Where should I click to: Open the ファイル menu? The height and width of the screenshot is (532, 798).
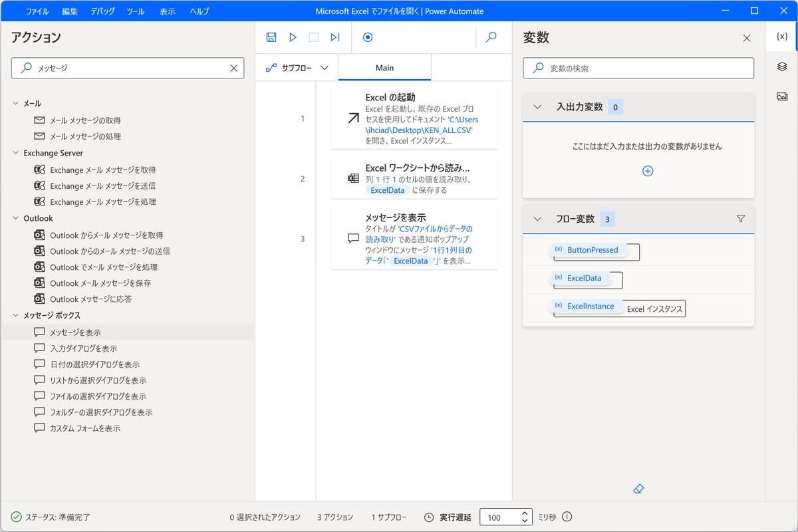pos(37,11)
